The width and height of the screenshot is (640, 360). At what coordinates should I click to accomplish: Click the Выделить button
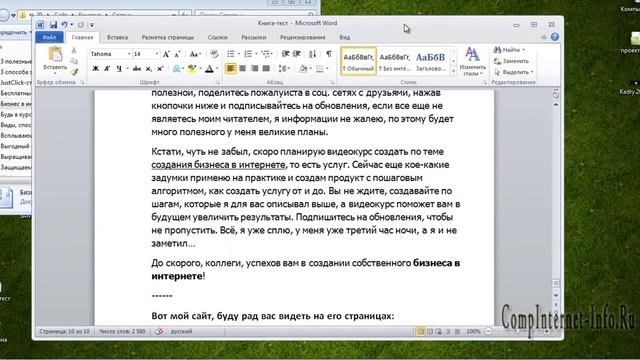[x=514, y=72]
